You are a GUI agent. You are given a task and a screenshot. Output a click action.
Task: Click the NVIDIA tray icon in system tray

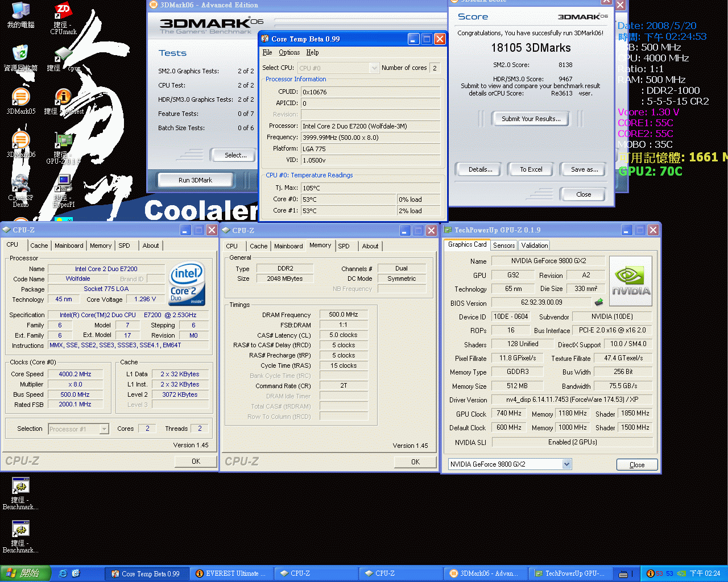pyautogui.click(x=681, y=573)
